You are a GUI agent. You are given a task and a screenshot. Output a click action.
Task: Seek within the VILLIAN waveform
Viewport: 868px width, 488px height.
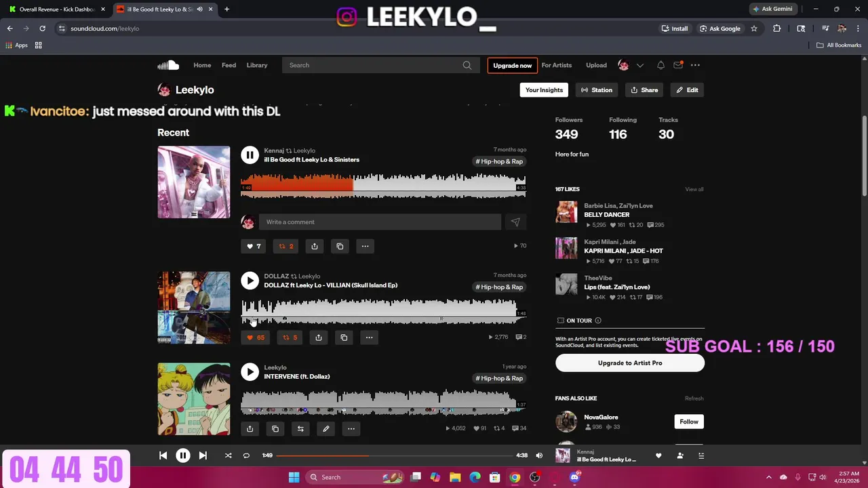pos(383,311)
